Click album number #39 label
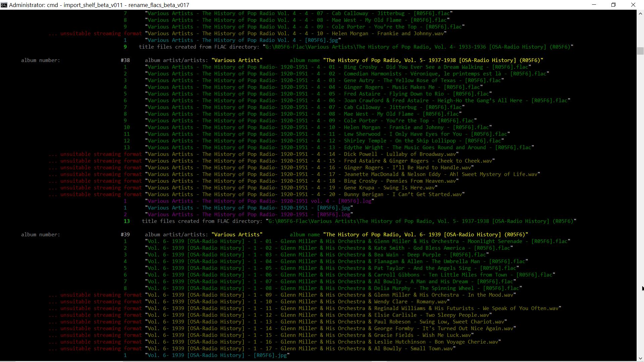The height and width of the screenshot is (362, 644). tap(125, 235)
